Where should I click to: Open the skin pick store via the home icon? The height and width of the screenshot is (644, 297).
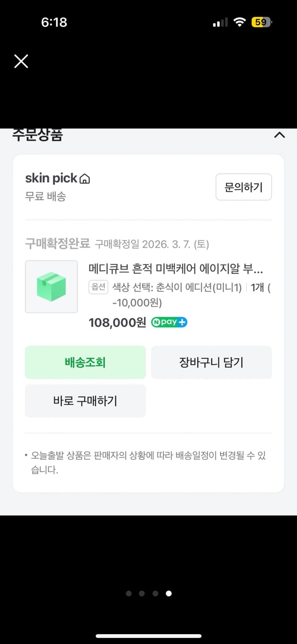tap(85, 178)
